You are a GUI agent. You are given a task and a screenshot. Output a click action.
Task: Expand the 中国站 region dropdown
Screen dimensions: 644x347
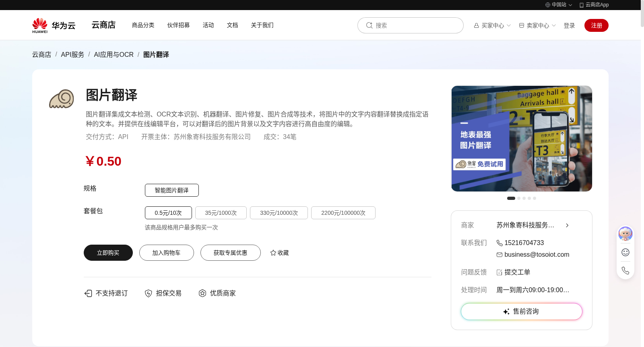pos(570,5)
